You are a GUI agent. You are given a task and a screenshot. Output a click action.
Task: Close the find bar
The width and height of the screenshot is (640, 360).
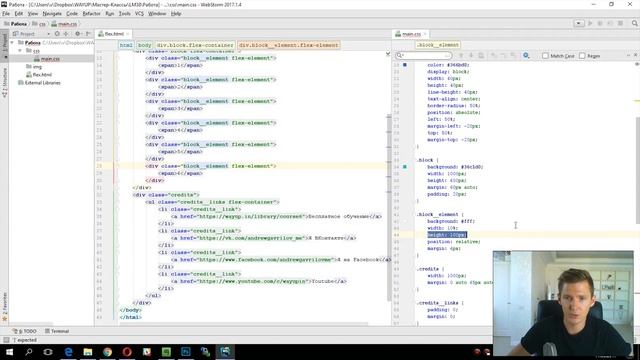click(x=636, y=55)
